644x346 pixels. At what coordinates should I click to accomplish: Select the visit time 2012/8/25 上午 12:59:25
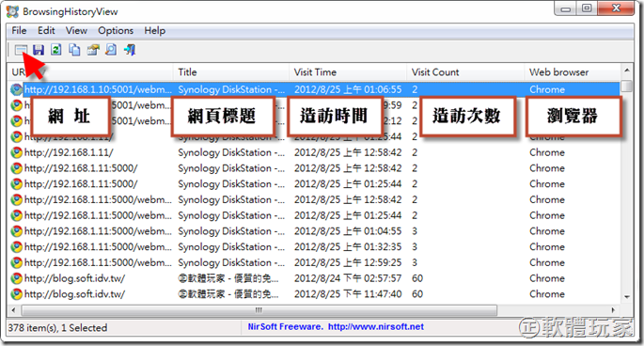point(348,262)
